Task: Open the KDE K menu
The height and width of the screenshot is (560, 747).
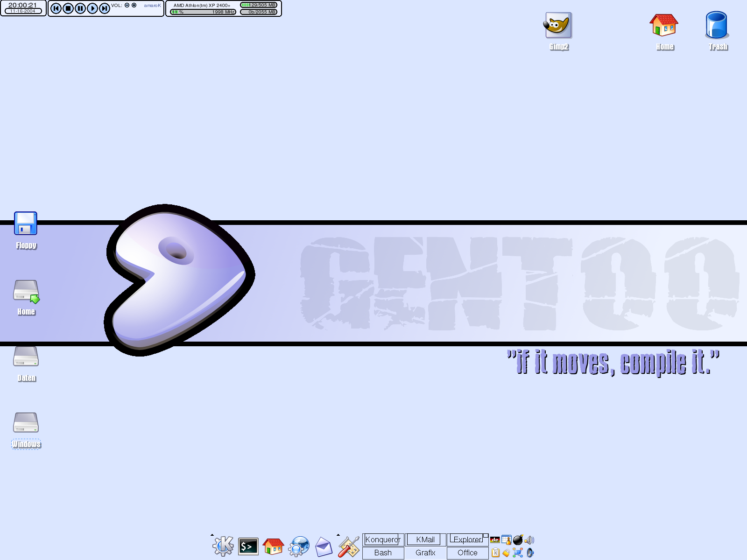Action: (x=223, y=546)
